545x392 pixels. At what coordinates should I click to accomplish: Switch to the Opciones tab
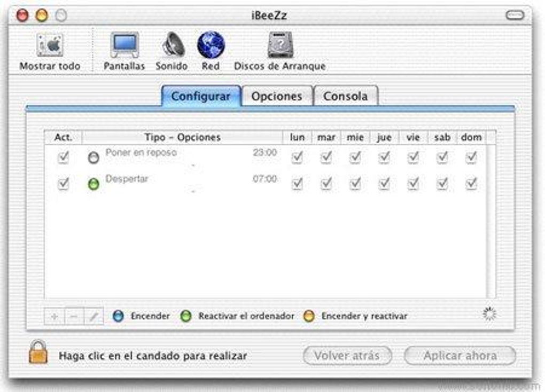pos(277,96)
